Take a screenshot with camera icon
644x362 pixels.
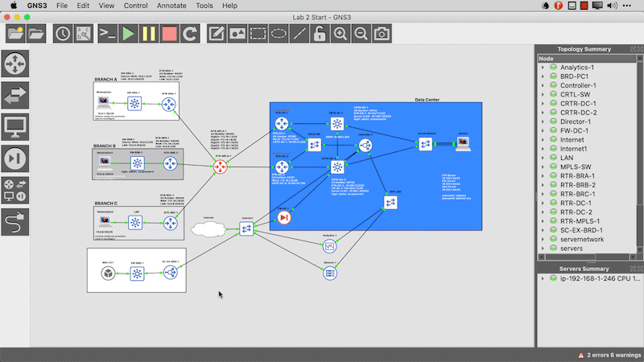pyautogui.click(x=382, y=34)
